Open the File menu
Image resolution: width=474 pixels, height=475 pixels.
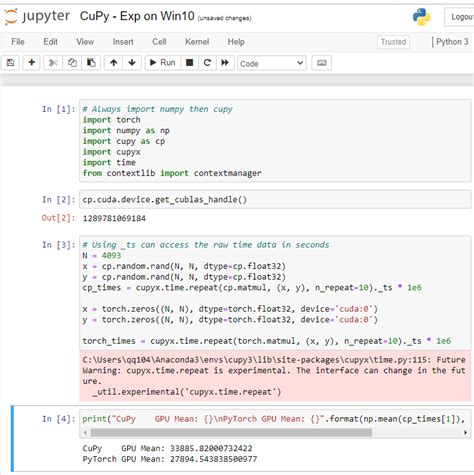tap(18, 42)
